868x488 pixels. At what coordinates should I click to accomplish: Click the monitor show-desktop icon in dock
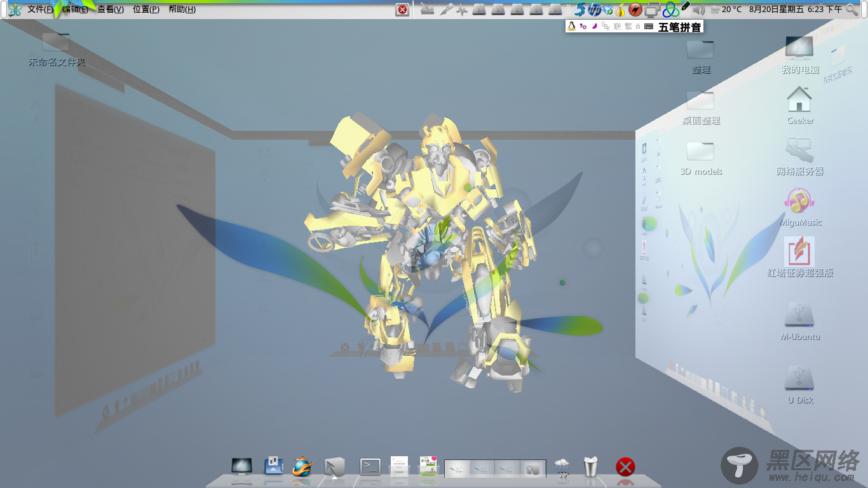(x=241, y=467)
